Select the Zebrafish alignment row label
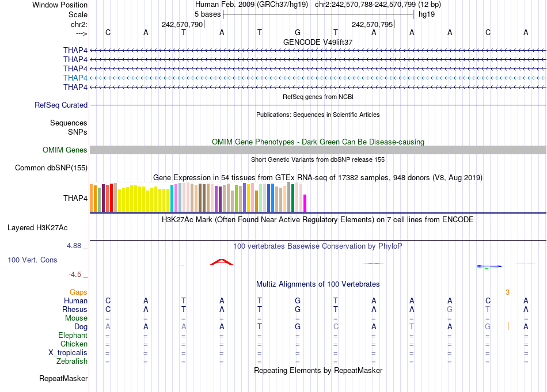Viewport: 547px width, 392px height. (72, 361)
